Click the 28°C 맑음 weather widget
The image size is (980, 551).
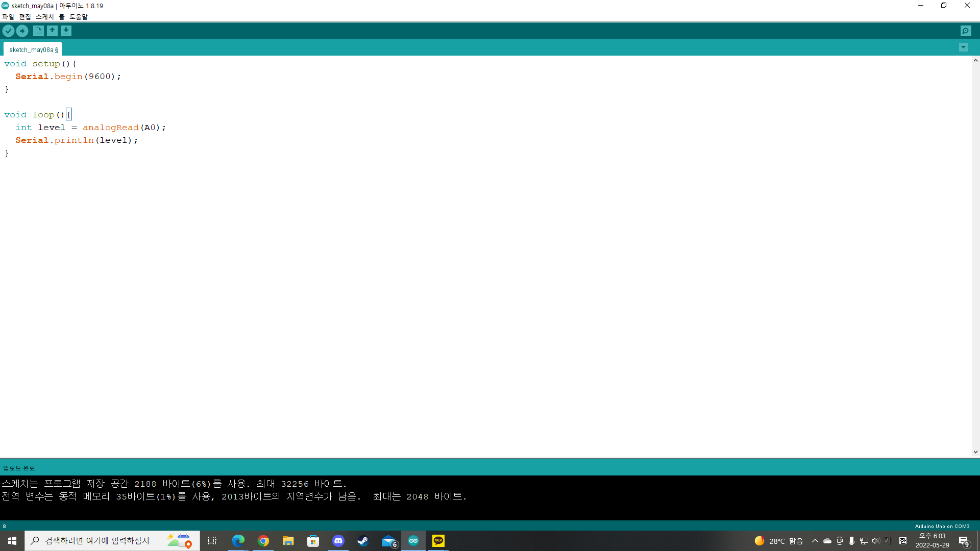click(779, 541)
